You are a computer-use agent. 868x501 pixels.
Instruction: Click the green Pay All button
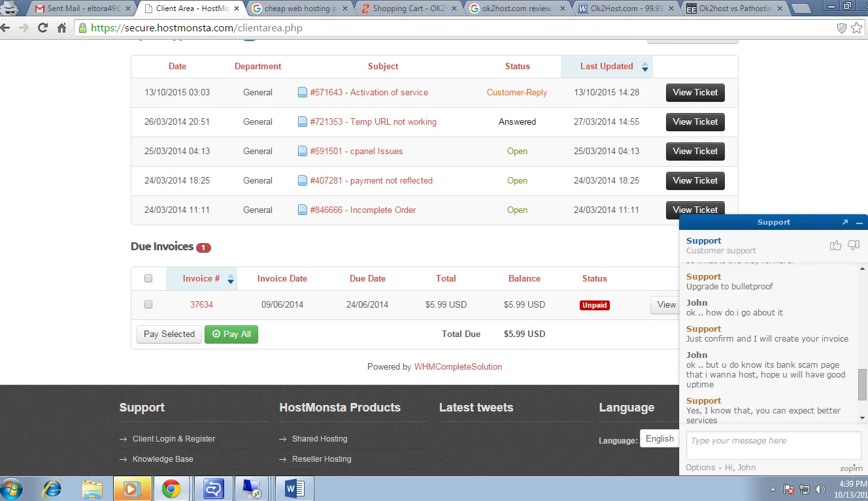[231, 334]
